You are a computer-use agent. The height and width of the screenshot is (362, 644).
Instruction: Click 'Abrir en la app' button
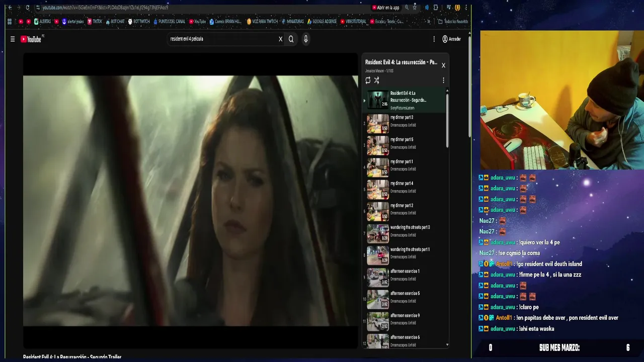click(x=386, y=8)
